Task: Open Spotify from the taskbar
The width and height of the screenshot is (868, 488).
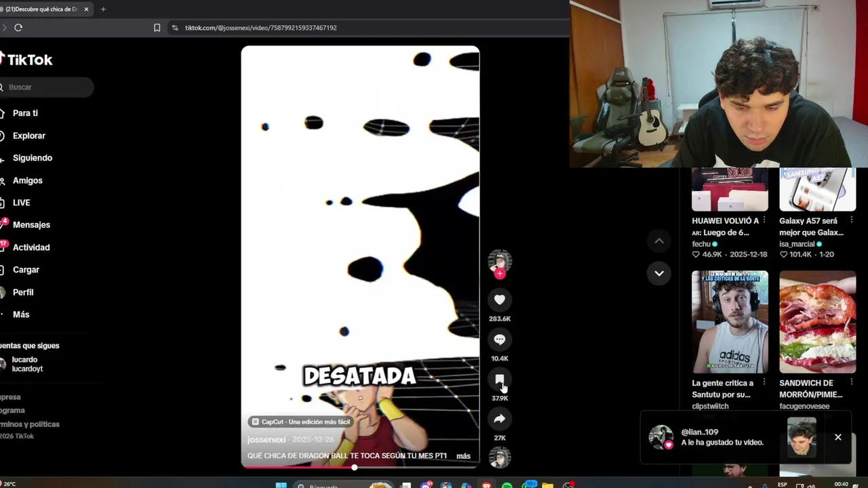Action: click(507, 485)
